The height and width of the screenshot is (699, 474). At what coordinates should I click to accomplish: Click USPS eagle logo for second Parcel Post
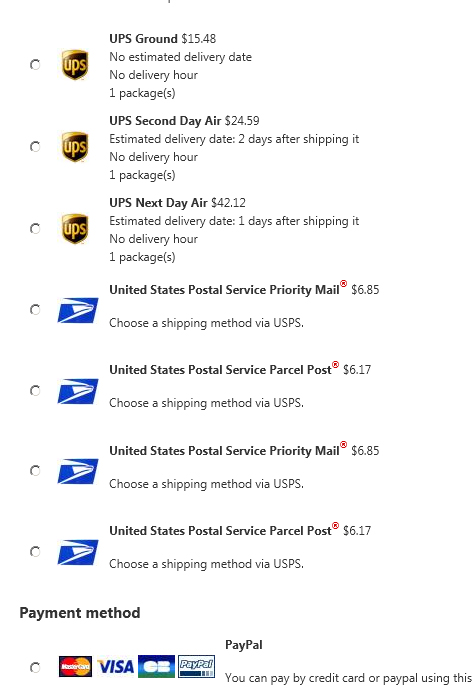coord(78,552)
